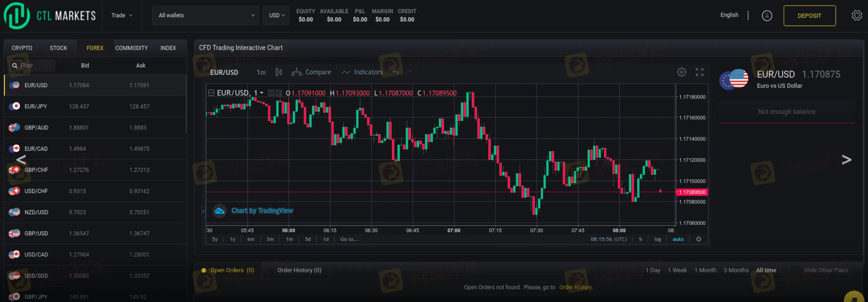
Task: Open the top-right platform settings gear
Action: [856, 16]
